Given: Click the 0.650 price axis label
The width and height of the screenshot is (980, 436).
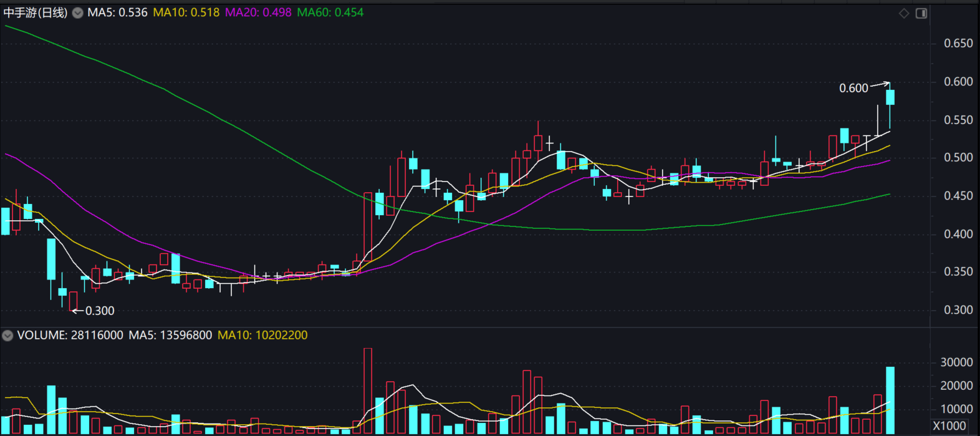Looking at the screenshot, I should tap(958, 44).
